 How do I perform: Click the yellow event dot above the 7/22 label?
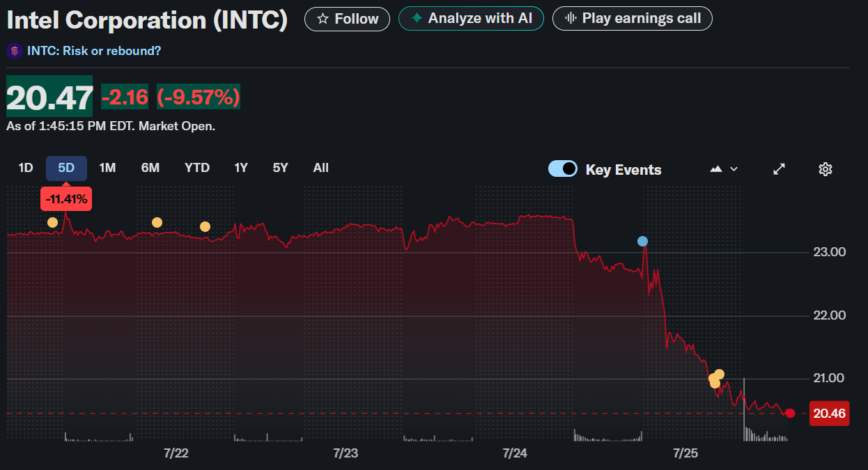pos(157,223)
